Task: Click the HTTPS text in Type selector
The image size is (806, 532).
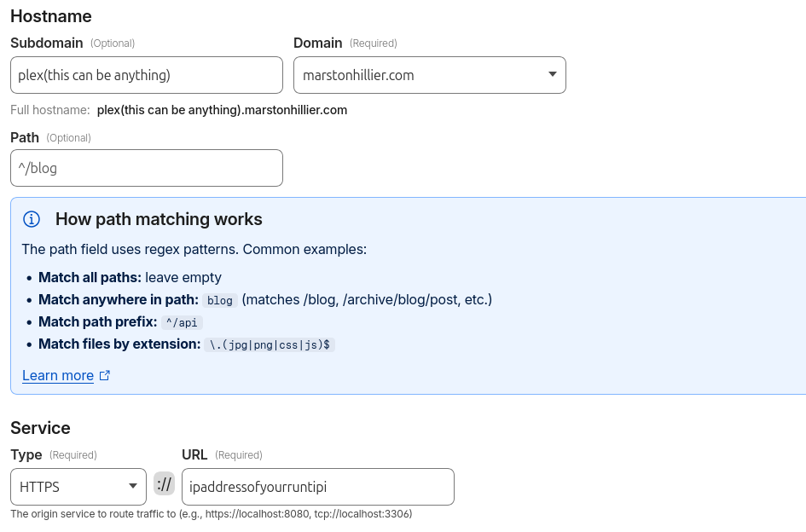Action: coord(39,487)
